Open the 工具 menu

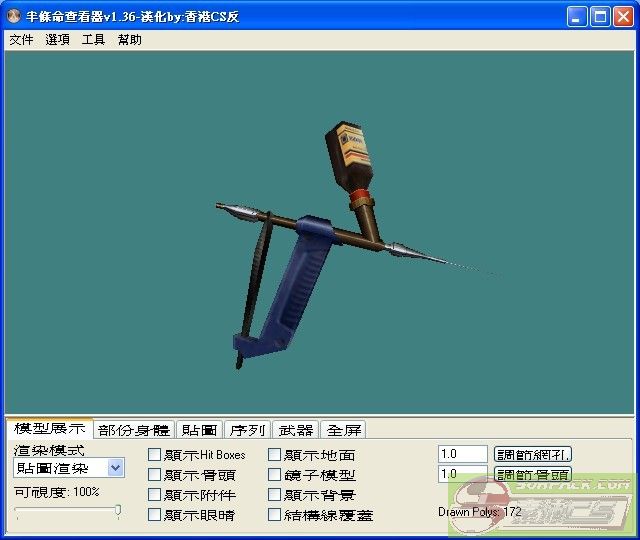tap(93, 40)
